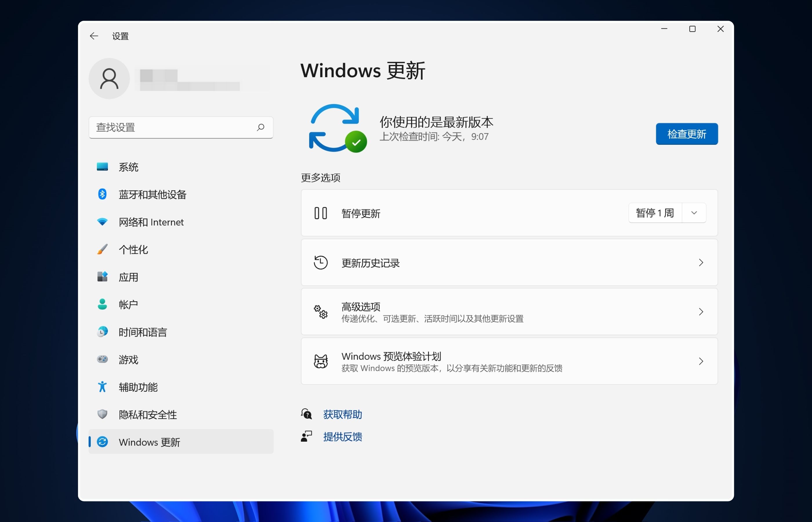Select 帐户 in the sidebar
Screen dimensions: 812x522
coord(181,304)
